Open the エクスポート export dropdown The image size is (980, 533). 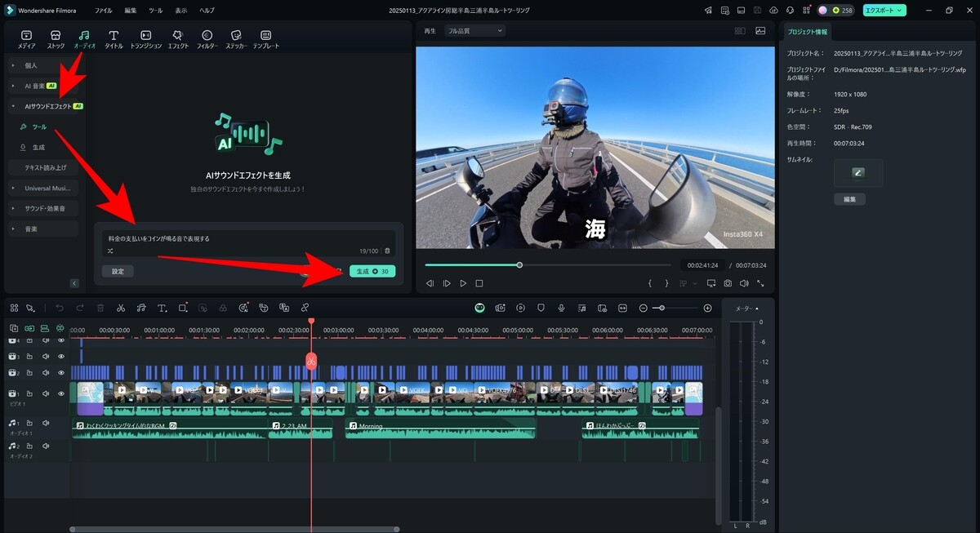click(884, 10)
